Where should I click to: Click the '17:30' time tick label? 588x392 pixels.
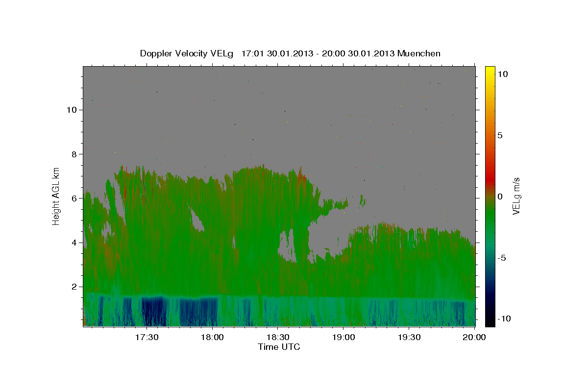click(147, 337)
